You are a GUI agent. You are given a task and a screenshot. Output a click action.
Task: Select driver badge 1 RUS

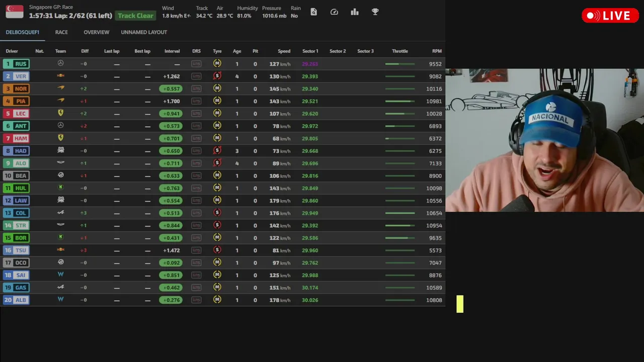(x=16, y=64)
